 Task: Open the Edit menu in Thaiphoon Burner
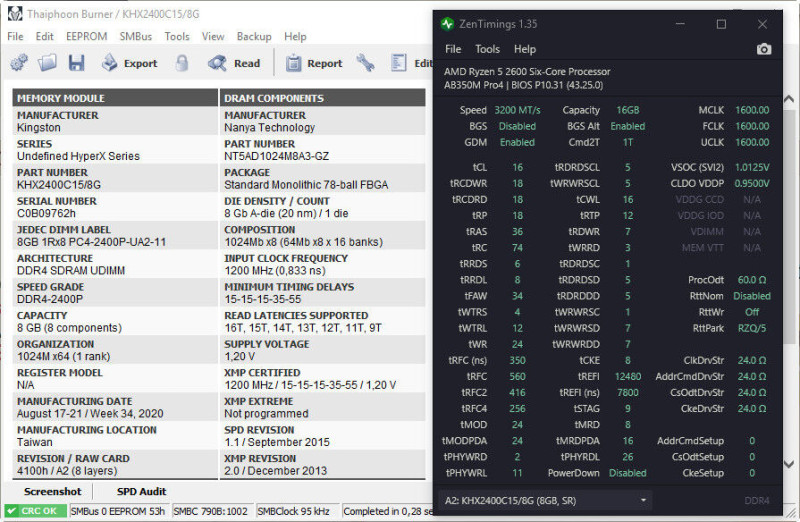click(x=44, y=36)
